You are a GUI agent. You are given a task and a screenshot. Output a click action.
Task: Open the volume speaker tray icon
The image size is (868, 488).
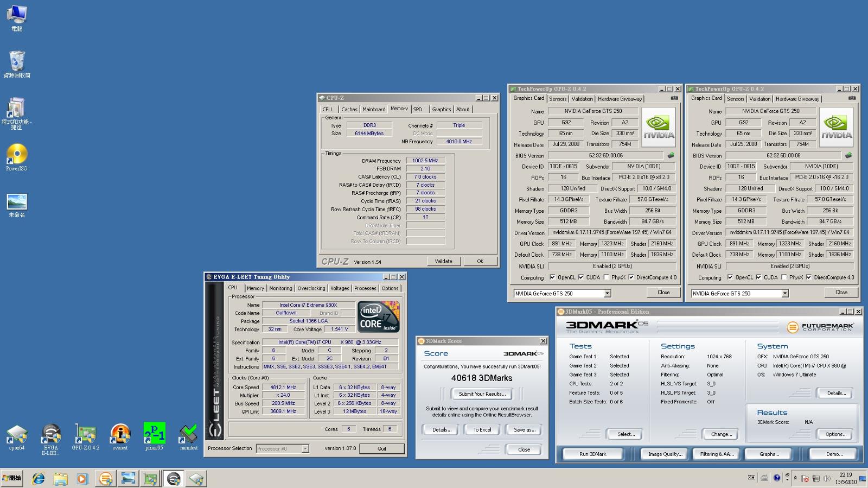826,478
